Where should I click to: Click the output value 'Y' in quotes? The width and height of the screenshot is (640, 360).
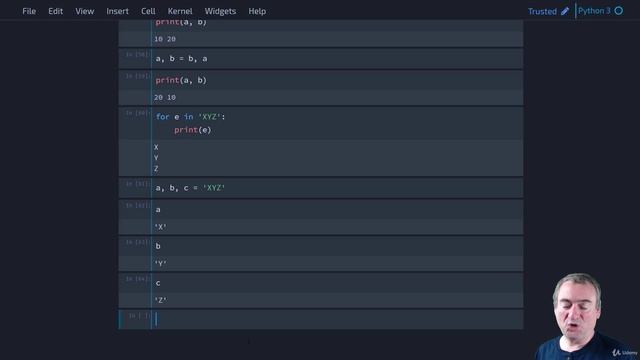point(161,263)
